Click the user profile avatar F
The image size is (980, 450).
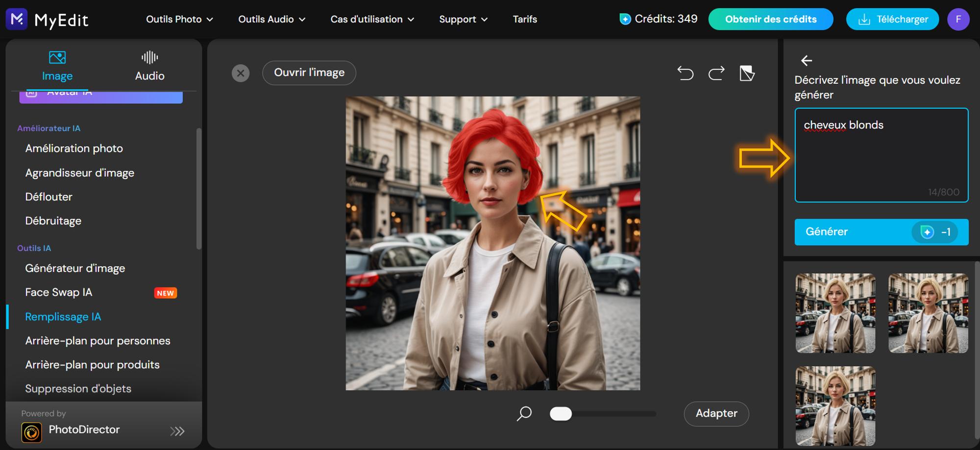tap(958, 19)
